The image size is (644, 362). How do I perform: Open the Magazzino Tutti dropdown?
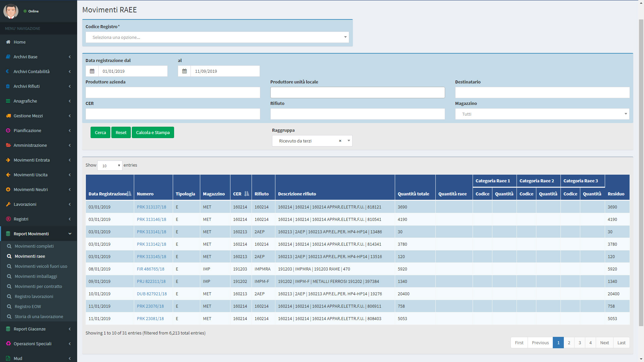pyautogui.click(x=542, y=114)
